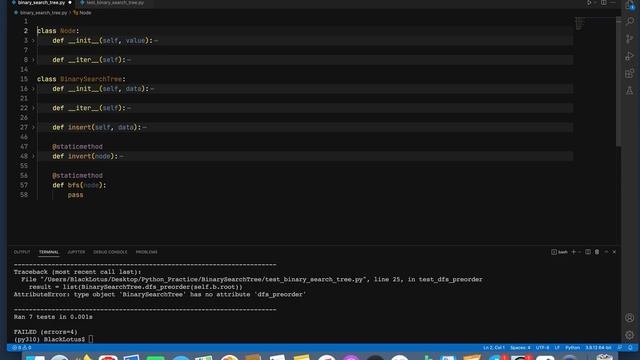640x360 pixels.
Task: Select language mode via Python status item
Action: [x=572, y=347]
